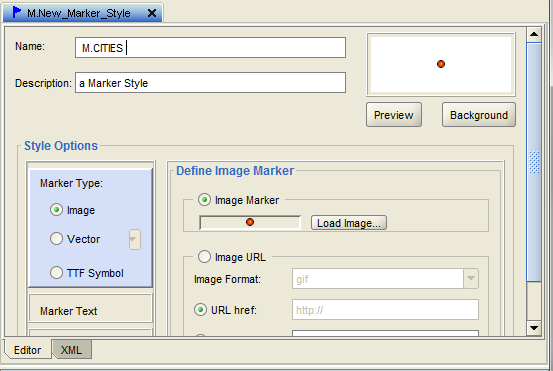Click the Marker Type: label

click(71, 183)
